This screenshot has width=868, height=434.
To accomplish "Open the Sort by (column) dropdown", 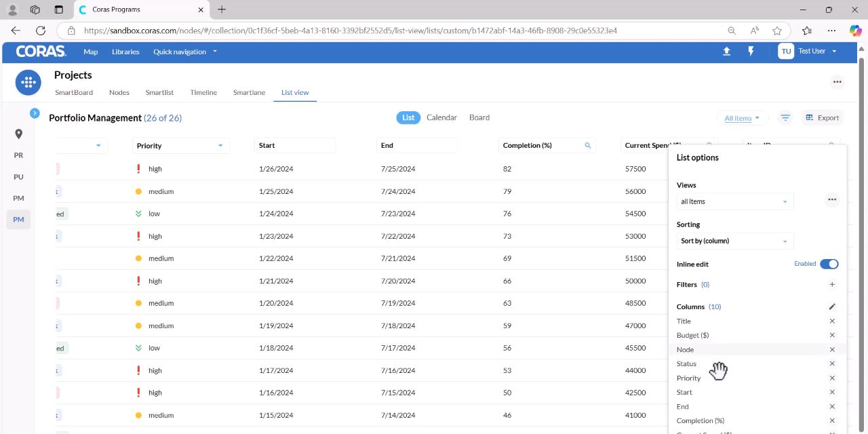I will pos(735,241).
